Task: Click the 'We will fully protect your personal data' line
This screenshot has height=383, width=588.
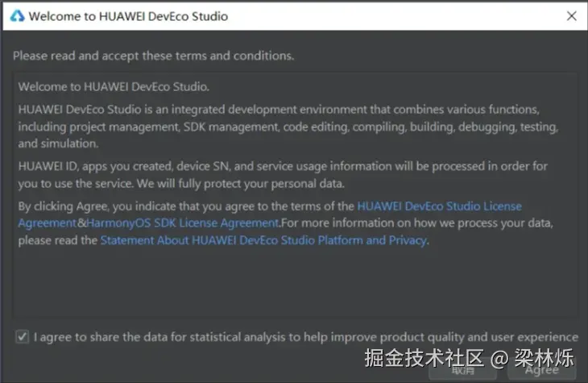Action: pos(242,182)
